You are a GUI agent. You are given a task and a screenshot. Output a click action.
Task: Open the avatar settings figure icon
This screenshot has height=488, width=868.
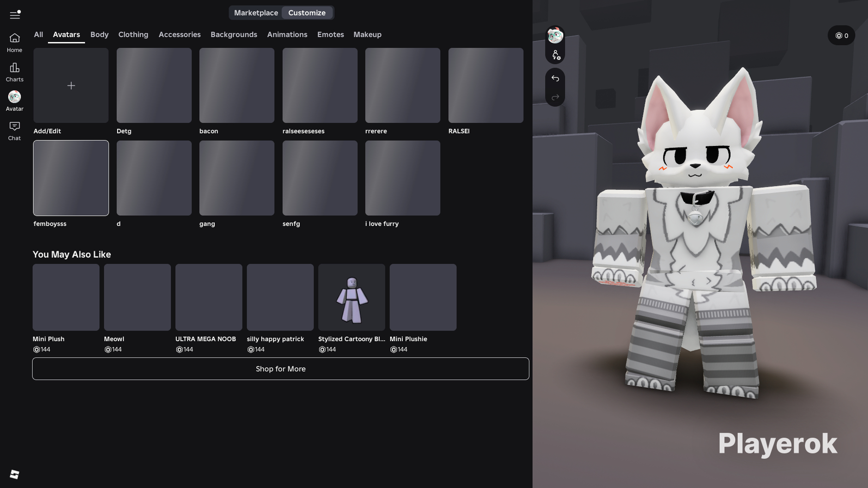[x=556, y=55]
